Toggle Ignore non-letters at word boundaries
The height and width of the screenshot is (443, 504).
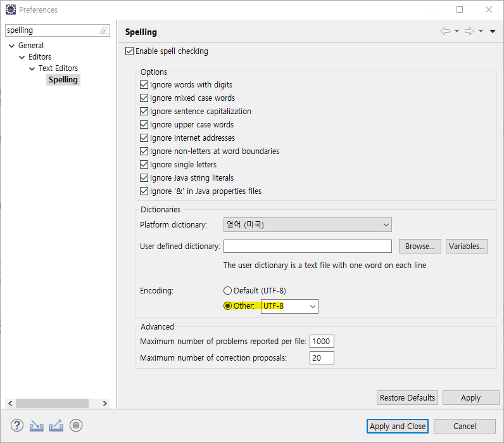[144, 151]
